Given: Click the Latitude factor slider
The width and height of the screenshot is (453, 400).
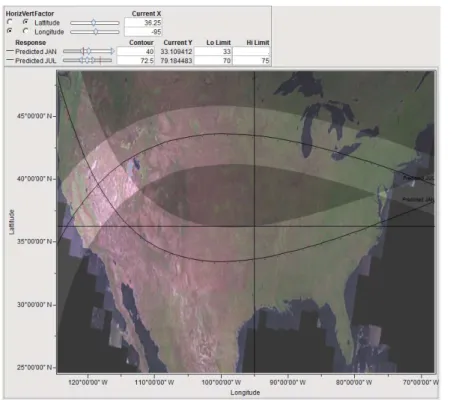Looking at the screenshot, I should 95,23.
